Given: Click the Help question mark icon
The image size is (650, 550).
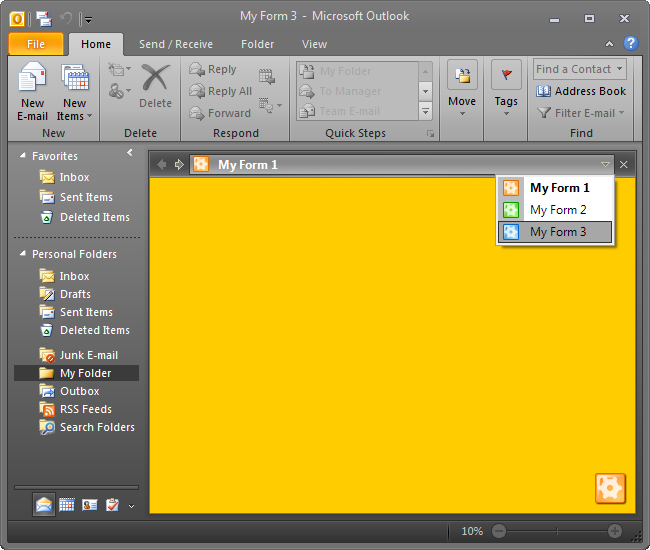Looking at the screenshot, I should tap(630, 44).
